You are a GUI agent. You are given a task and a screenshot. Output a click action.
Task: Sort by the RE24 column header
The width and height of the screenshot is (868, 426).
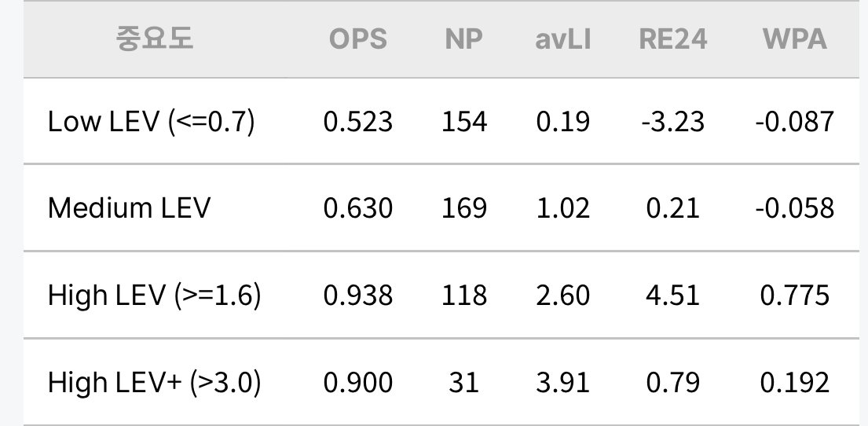[x=673, y=39]
